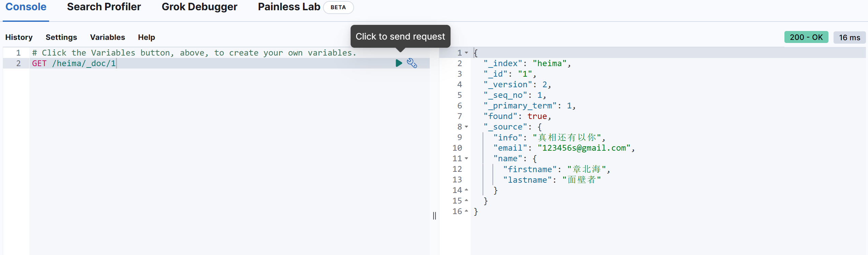The image size is (868, 255).
Task: Open the Grok Debugger tab
Action: pos(199,7)
